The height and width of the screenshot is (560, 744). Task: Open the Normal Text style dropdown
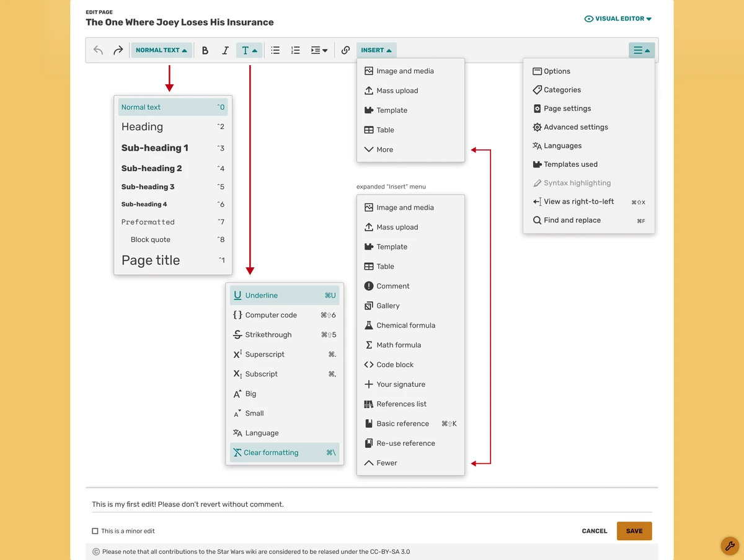161,50
